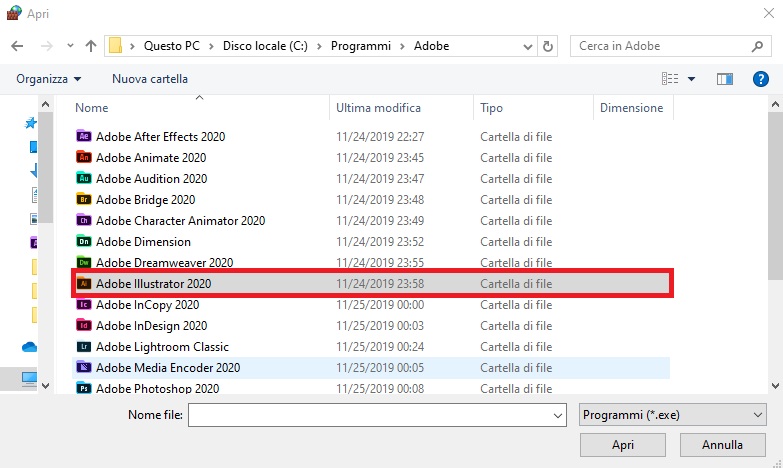Open recent locations dropdown arrow

[x=70, y=45]
